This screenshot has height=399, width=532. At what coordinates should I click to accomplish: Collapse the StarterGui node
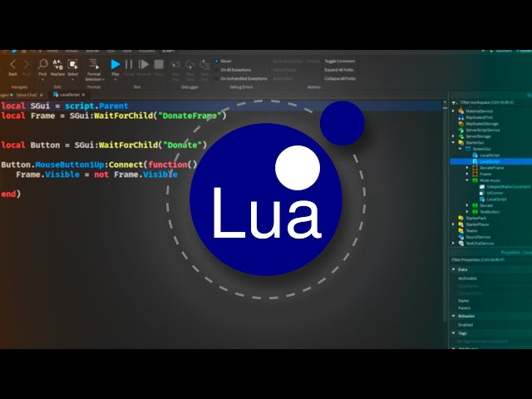(x=453, y=142)
